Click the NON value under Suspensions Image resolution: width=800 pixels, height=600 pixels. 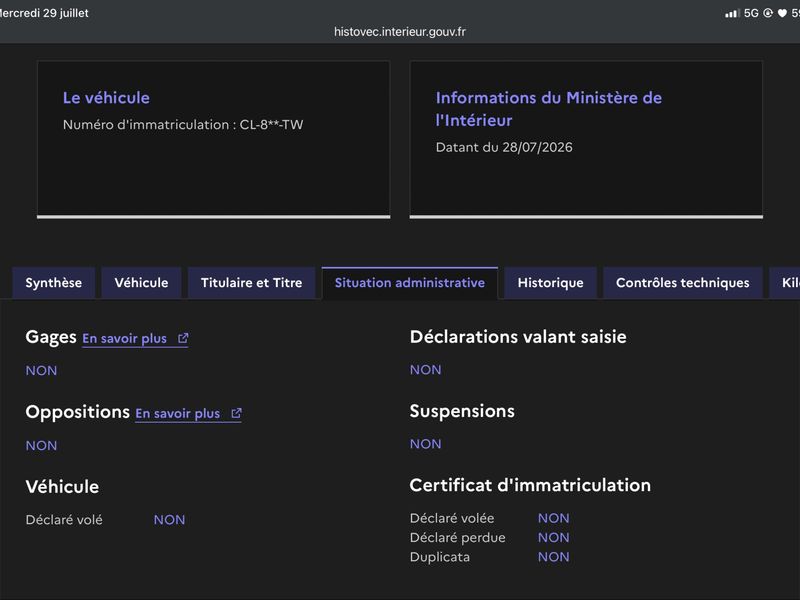[426, 444]
